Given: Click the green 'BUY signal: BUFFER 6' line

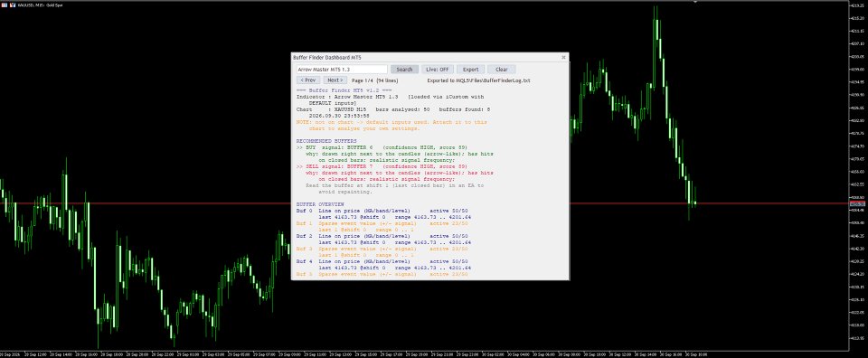Looking at the screenshot, I should (382, 147).
